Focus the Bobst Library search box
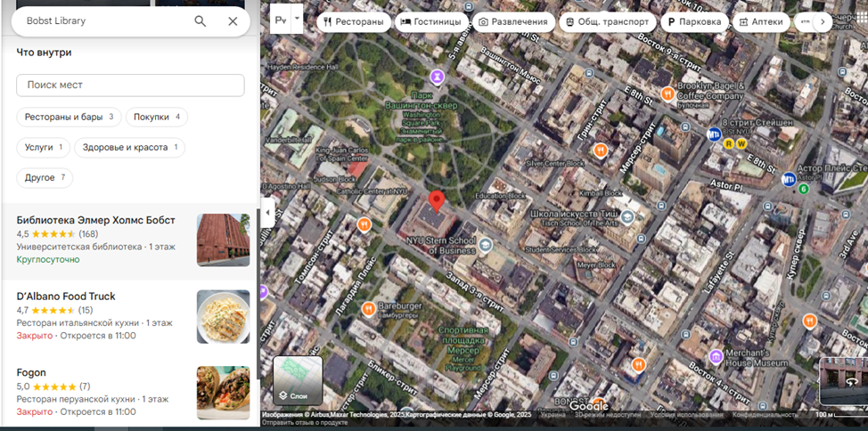The width and height of the screenshot is (868, 431). pyautogui.click(x=105, y=21)
